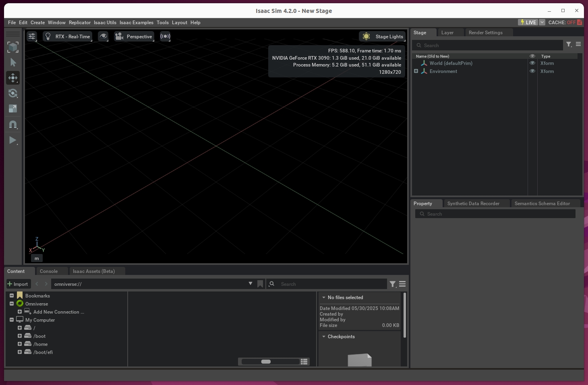Collapse the Checkpoints section
This screenshot has height=385, width=588.
324,337
